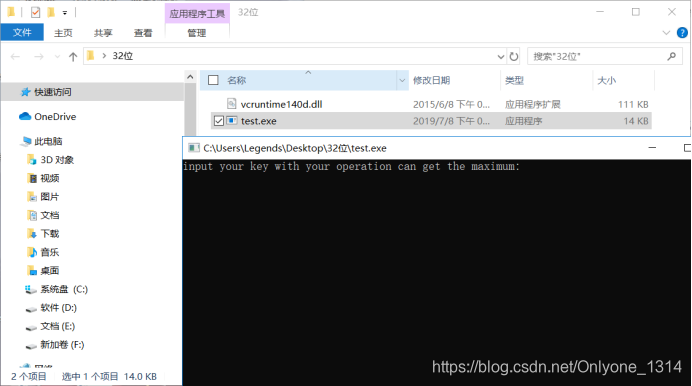Open the 文档 (E:) drive
The image size is (692, 386).
click(x=58, y=326)
